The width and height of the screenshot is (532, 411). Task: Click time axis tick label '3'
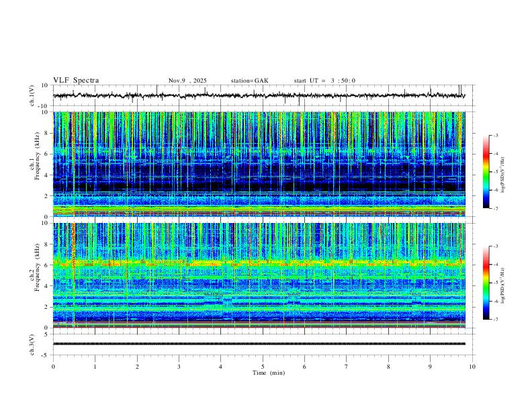pyautogui.click(x=179, y=367)
